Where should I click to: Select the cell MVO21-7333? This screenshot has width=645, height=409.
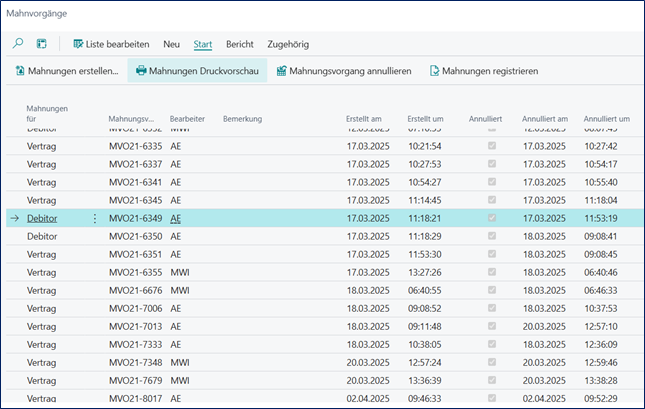pyautogui.click(x=135, y=344)
